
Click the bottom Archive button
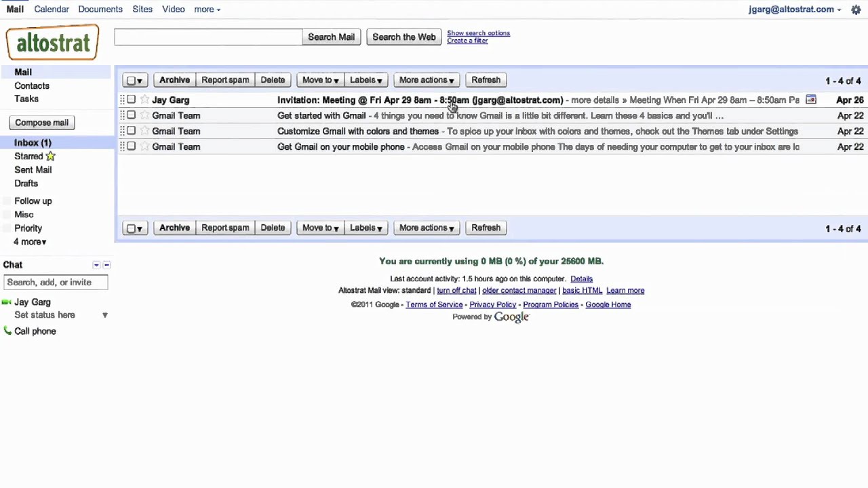[x=174, y=228]
